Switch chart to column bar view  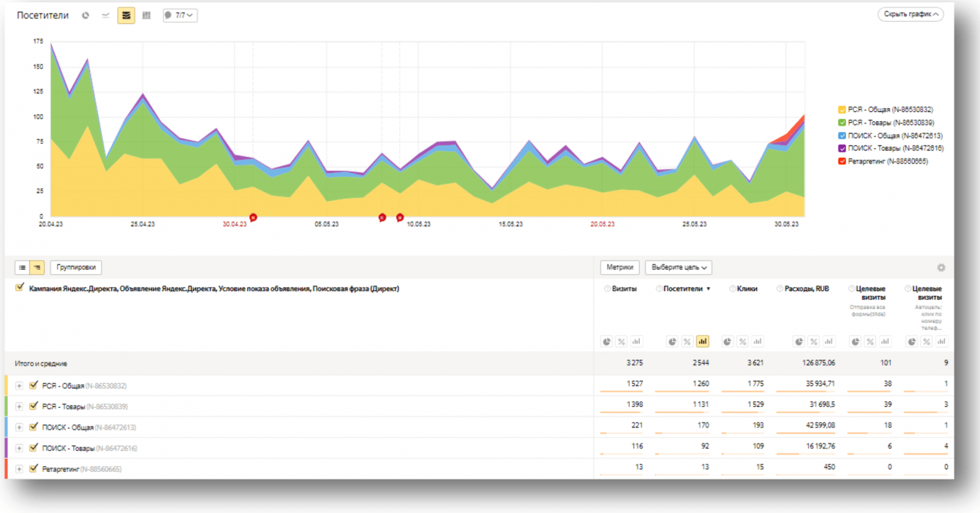coord(146,15)
